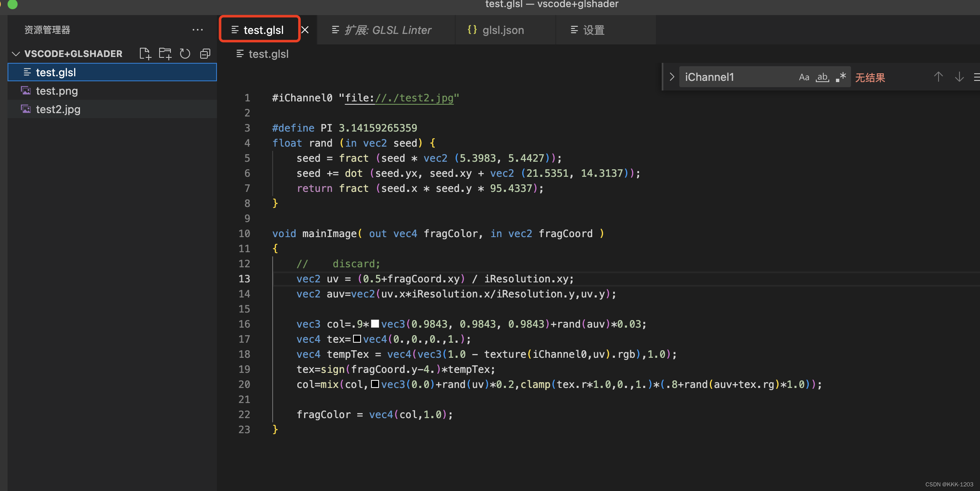This screenshot has width=980, height=491.
Task: Go to next search match arrow
Action: (959, 77)
